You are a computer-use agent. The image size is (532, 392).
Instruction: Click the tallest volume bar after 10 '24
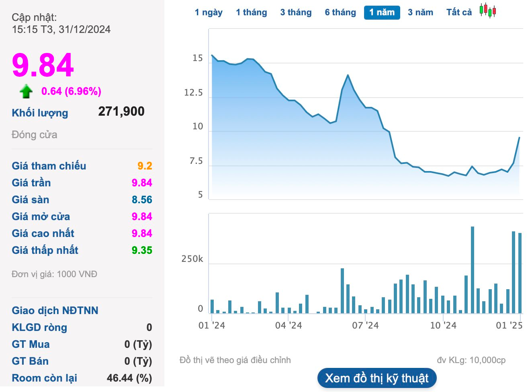tap(473, 269)
